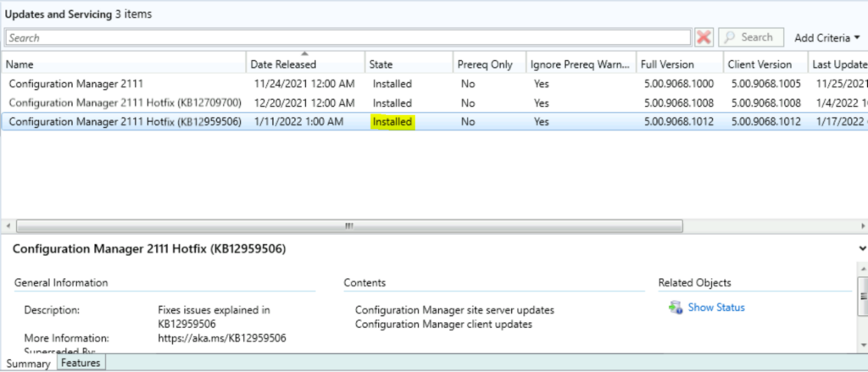Collapse the details pane chevron
The image size is (868, 372).
[862, 248]
